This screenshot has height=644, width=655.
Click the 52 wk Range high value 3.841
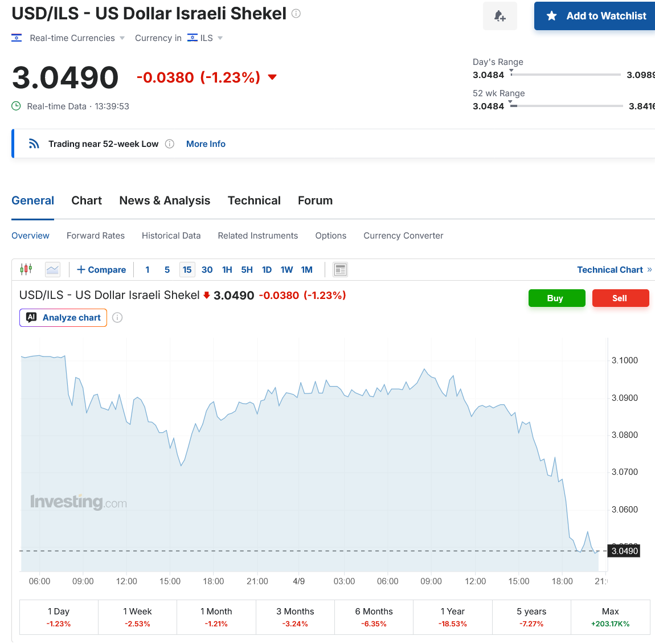point(642,106)
